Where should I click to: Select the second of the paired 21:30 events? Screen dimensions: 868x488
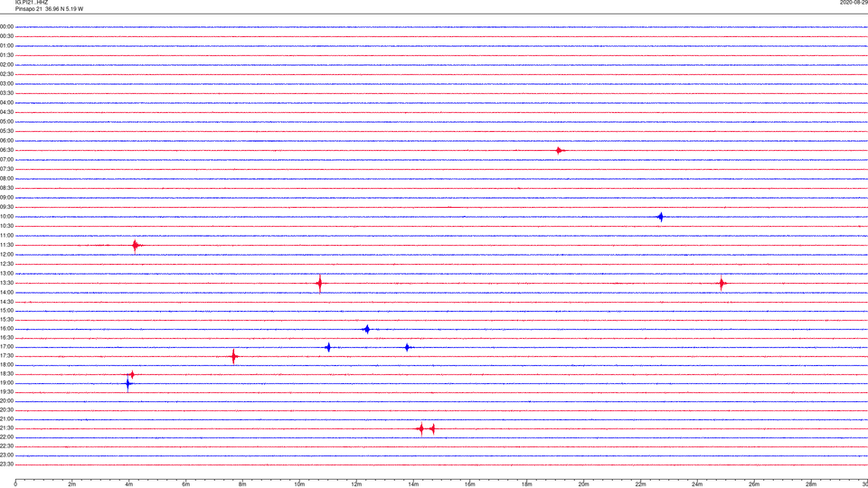coord(432,428)
